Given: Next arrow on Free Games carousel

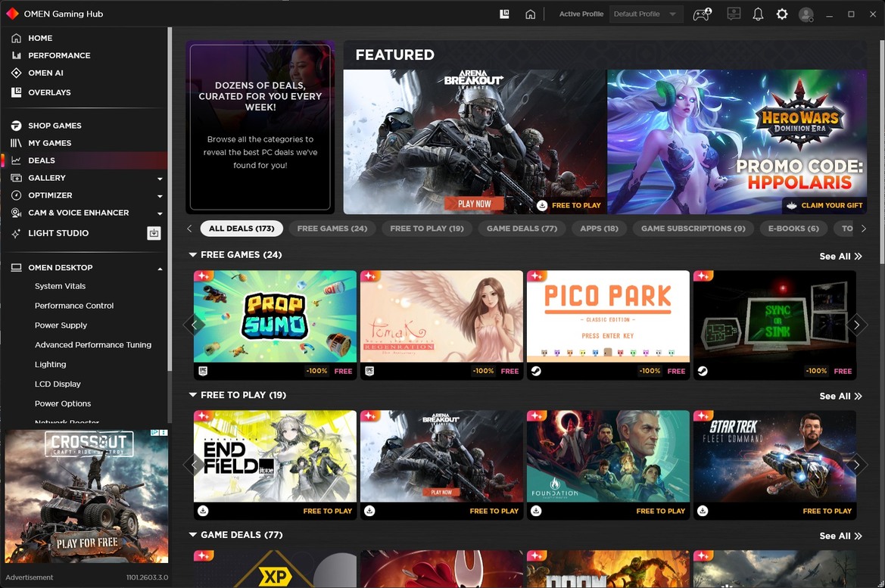Looking at the screenshot, I should tap(856, 325).
